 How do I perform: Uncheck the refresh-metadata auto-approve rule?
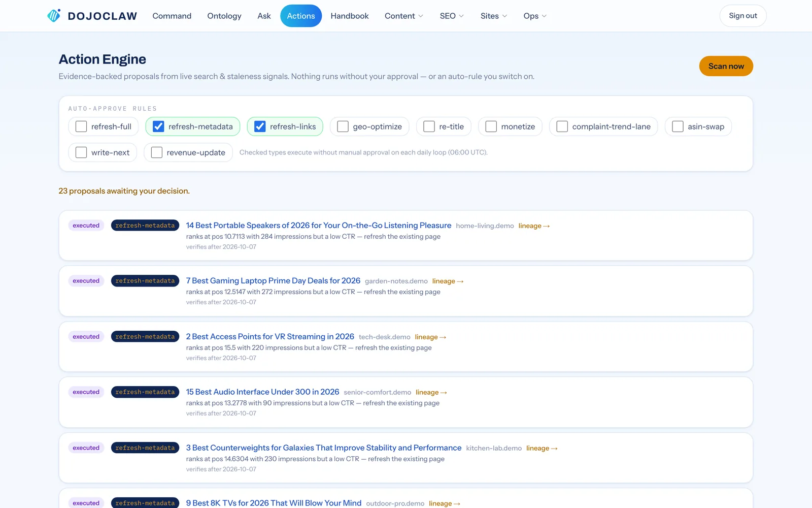pos(158,126)
